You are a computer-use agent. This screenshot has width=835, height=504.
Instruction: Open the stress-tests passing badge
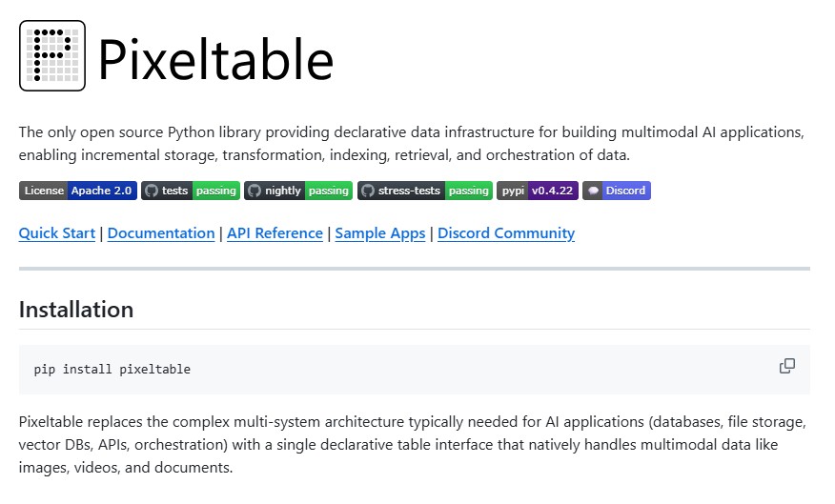point(425,191)
